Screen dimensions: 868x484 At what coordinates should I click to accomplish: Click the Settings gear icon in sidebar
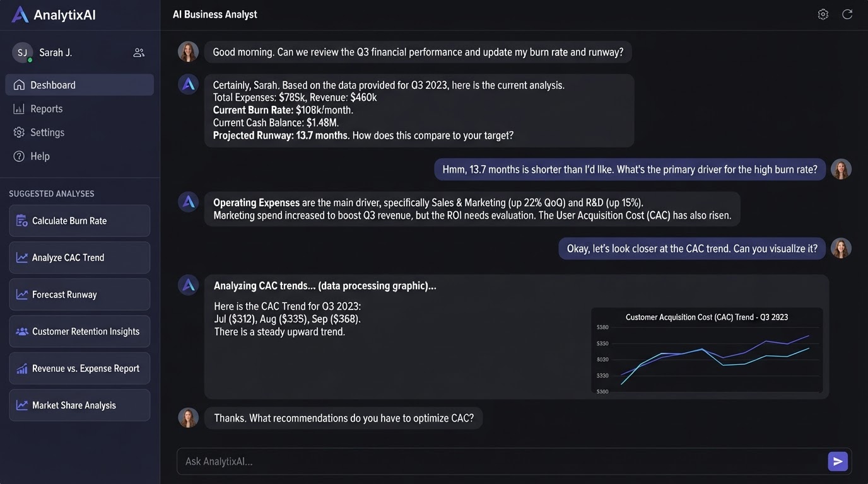coord(19,132)
